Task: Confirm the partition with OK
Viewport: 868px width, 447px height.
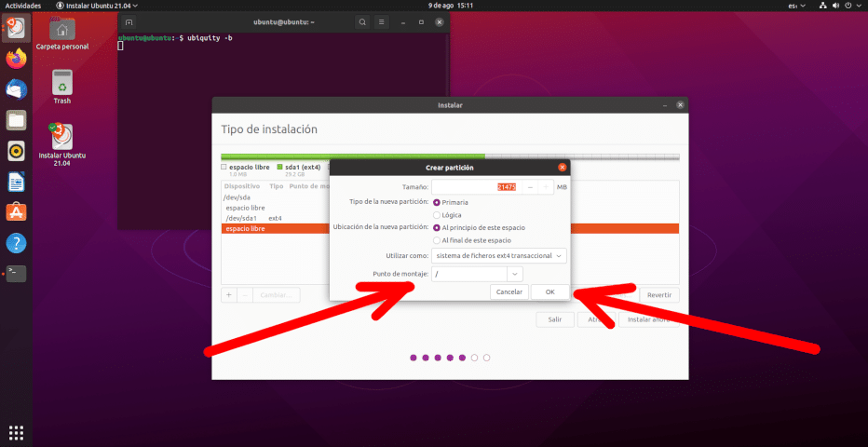Action: tap(549, 292)
